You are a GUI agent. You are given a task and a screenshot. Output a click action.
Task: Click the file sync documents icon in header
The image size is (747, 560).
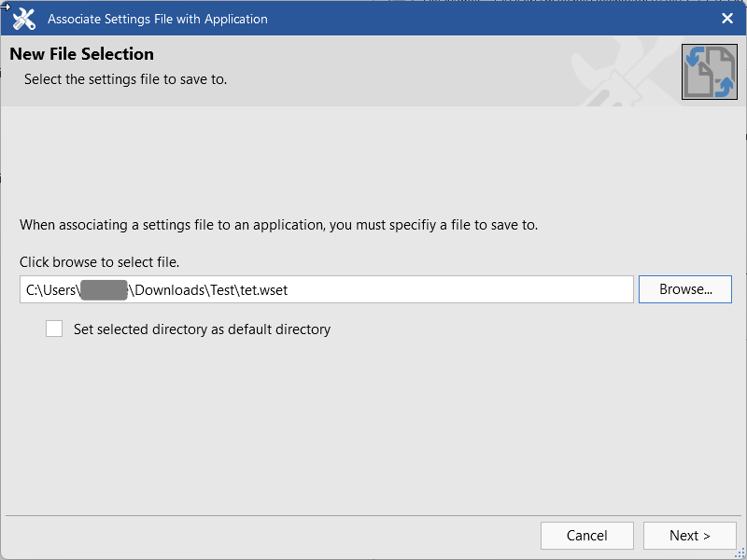709,72
